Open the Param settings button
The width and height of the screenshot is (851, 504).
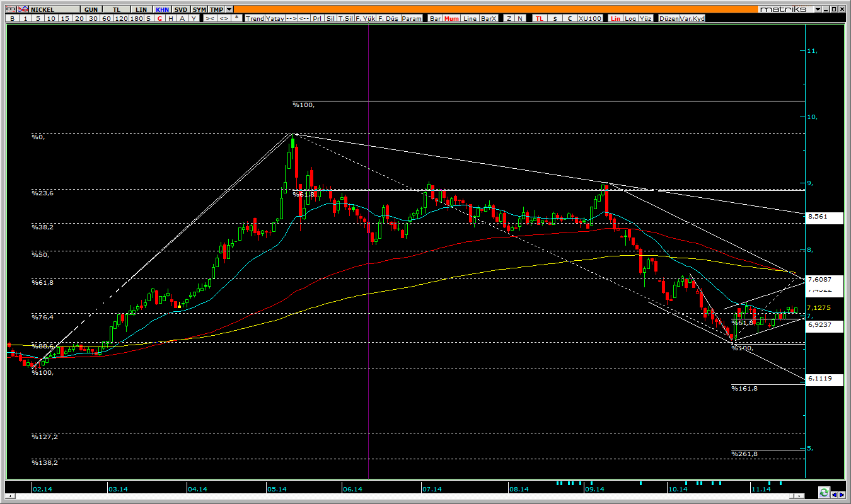(x=412, y=18)
